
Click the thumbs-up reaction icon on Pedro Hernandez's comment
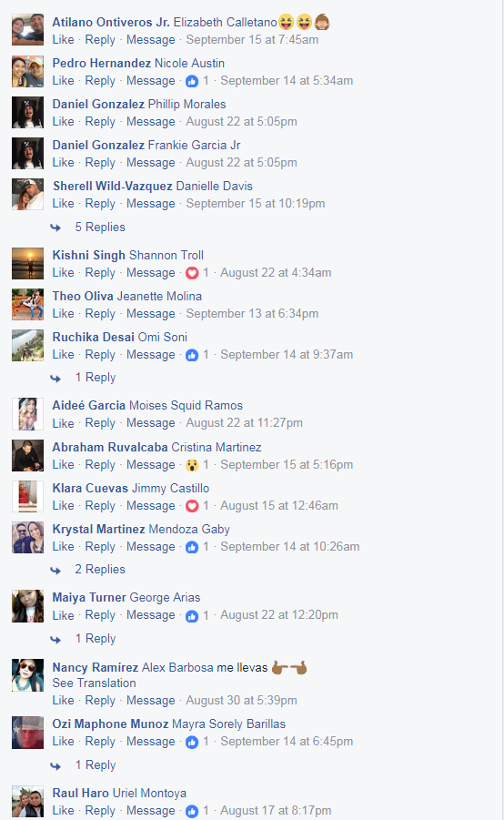click(192, 81)
